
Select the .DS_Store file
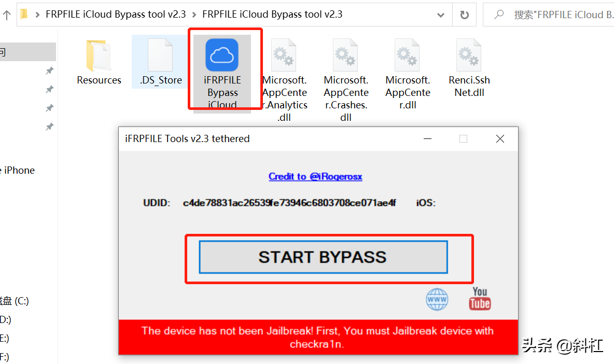point(161,62)
